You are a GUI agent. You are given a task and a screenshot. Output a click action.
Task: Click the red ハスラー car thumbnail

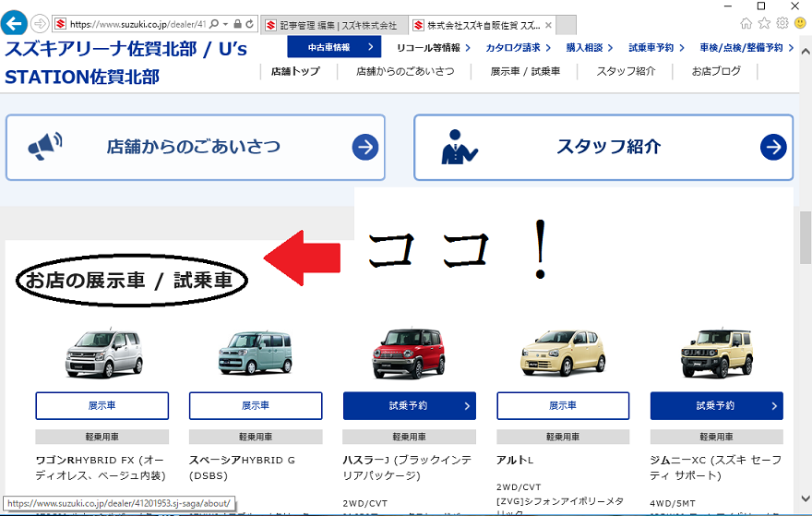click(409, 353)
